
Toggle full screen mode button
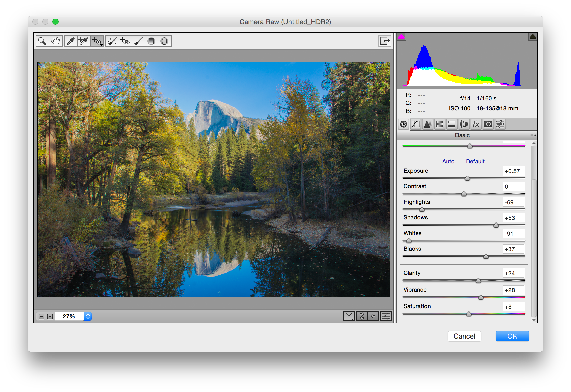385,41
